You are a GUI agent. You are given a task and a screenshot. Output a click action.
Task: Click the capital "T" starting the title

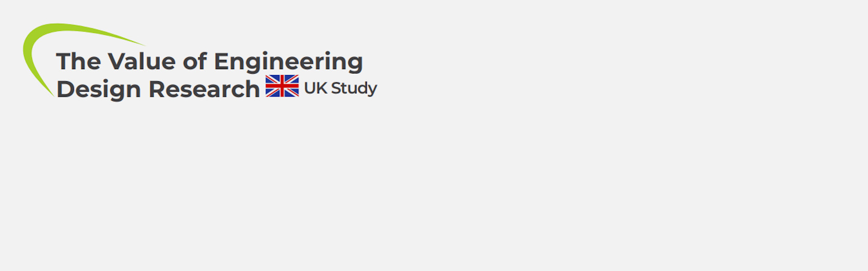click(x=65, y=61)
